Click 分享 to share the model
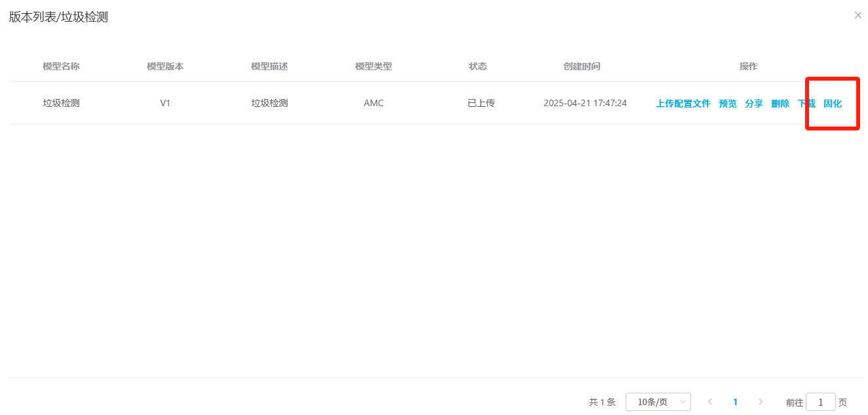The width and height of the screenshot is (868, 415). pyautogui.click(x=753, y=104)
